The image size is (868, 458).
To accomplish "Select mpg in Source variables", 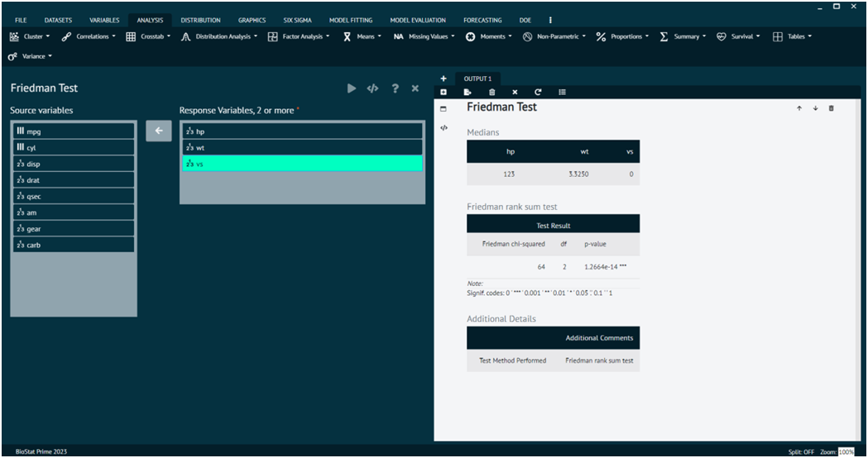I will point(74,131).
